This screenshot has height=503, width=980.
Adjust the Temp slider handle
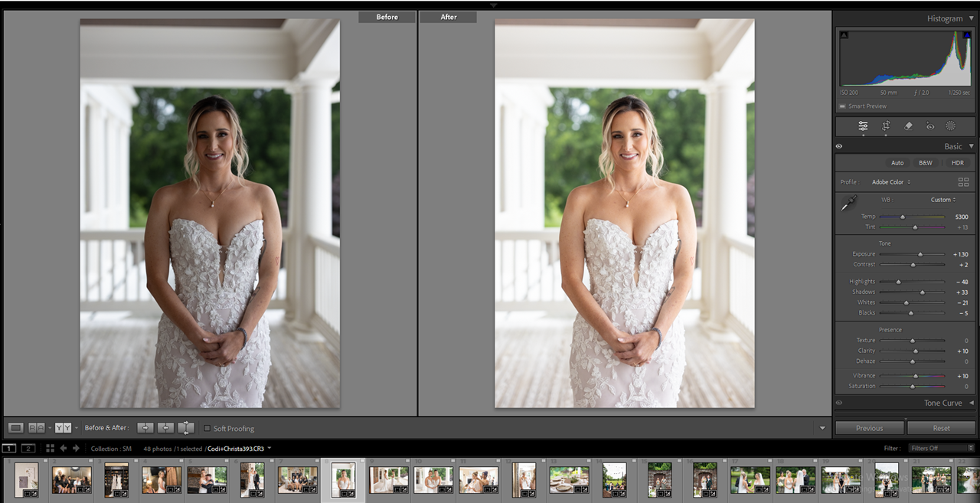(x=903, y=217)
